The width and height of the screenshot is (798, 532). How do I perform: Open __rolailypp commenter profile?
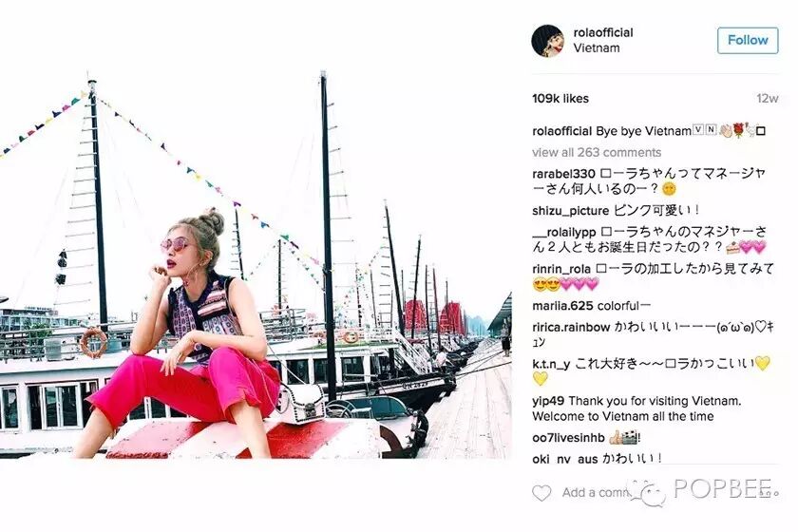564,232
